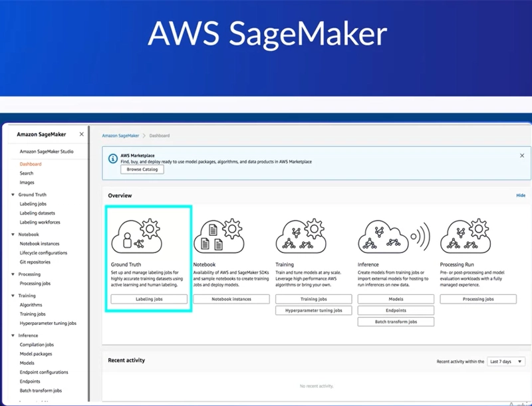Click the Inference cloud signal icon
532x406 pixels.
(394, 236)
